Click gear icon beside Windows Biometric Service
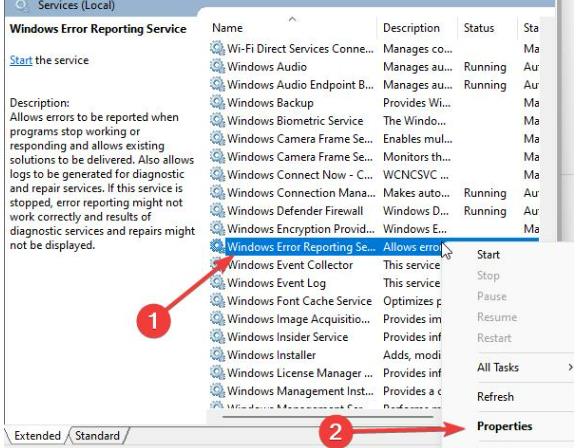Viewport: 587px width, 448px height. click(217, 120)
